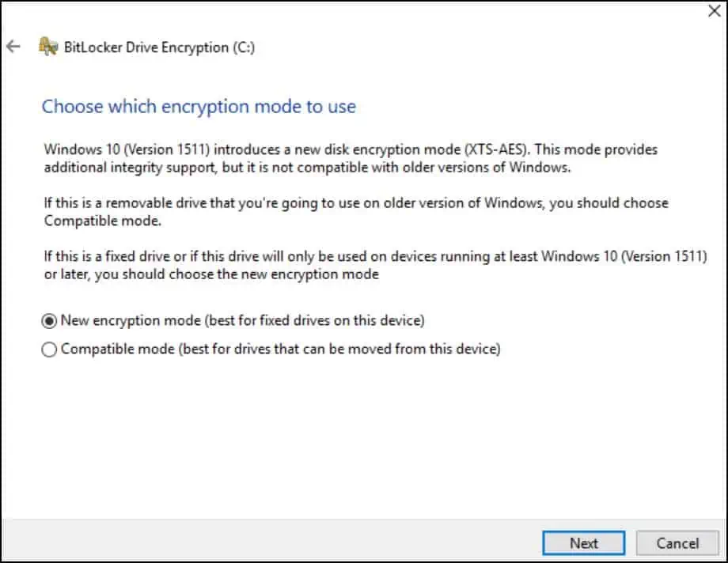Viewport: 728px width, 563px height.
Task: Click the 'Compatible mode.' text ending the second paragraph
Action: coord(92,221)
